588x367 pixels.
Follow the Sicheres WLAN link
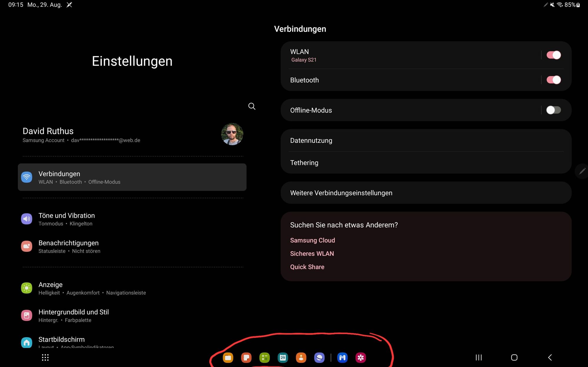click(x=312, y=254)
